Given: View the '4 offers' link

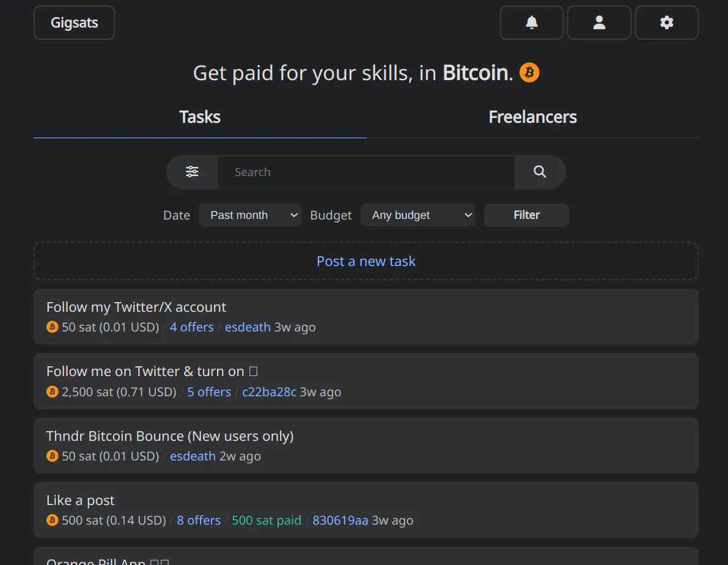Looking at the screenshot, I should [192, 327].
